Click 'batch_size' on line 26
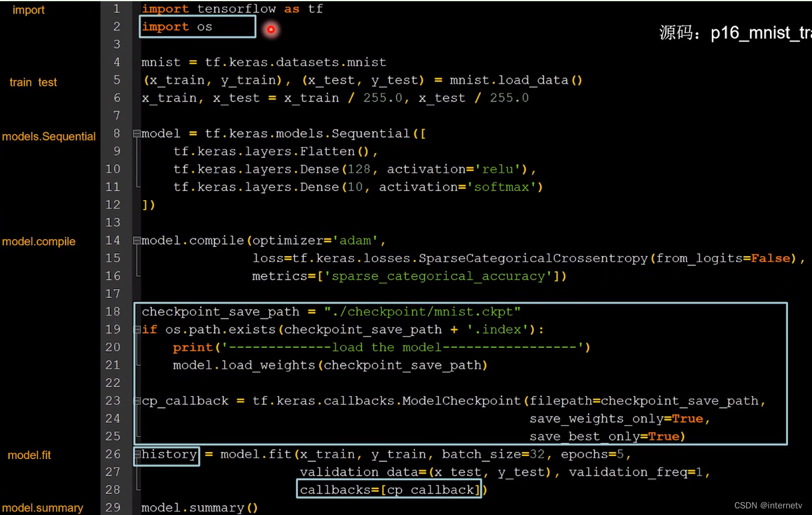812x515 pixels. tap(481, 454)
